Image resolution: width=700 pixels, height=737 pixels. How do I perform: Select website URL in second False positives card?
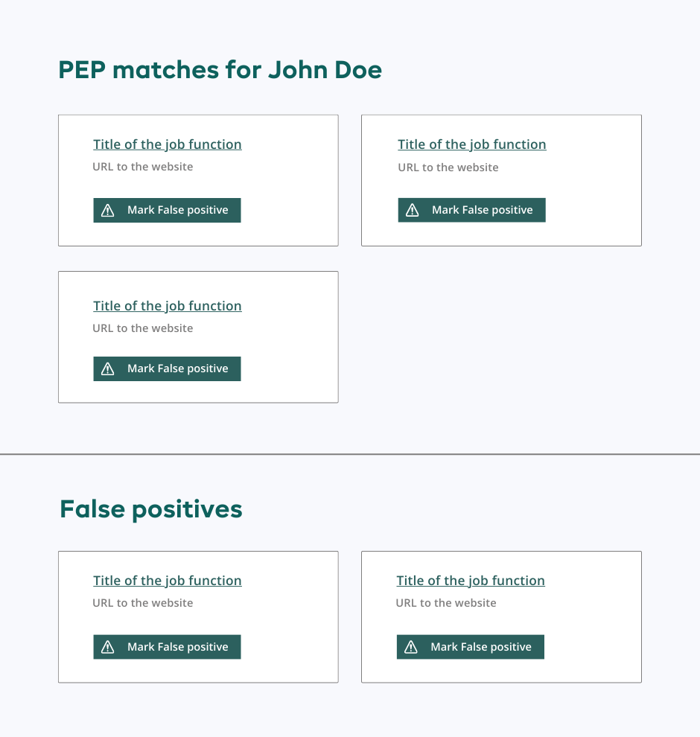point(446,603)
